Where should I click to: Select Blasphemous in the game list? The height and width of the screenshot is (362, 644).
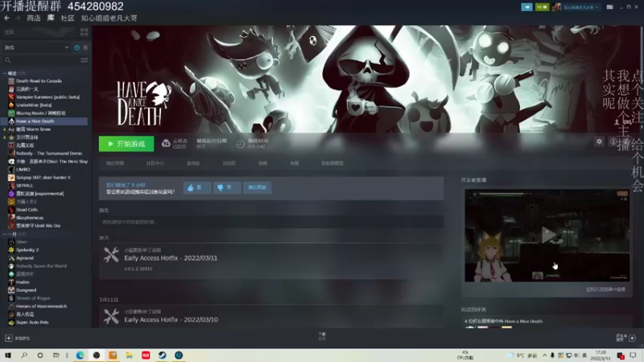click(x=30, y=217)
